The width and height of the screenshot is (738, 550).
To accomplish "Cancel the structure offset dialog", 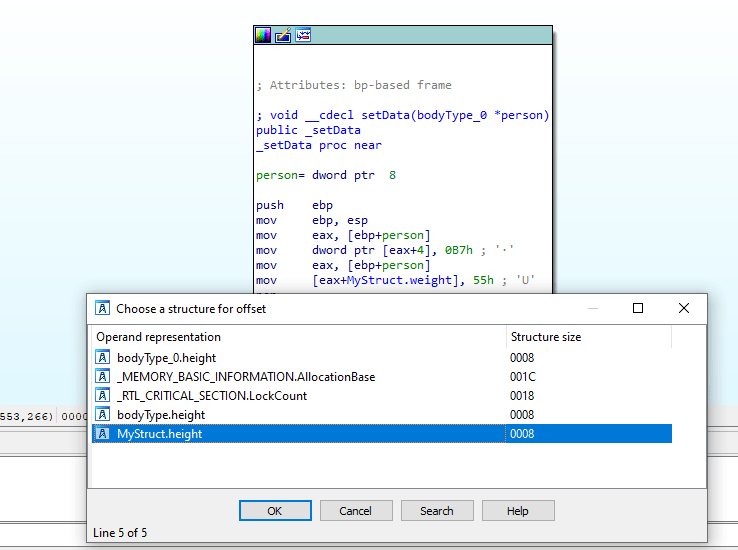I will (x=356, y=511).
